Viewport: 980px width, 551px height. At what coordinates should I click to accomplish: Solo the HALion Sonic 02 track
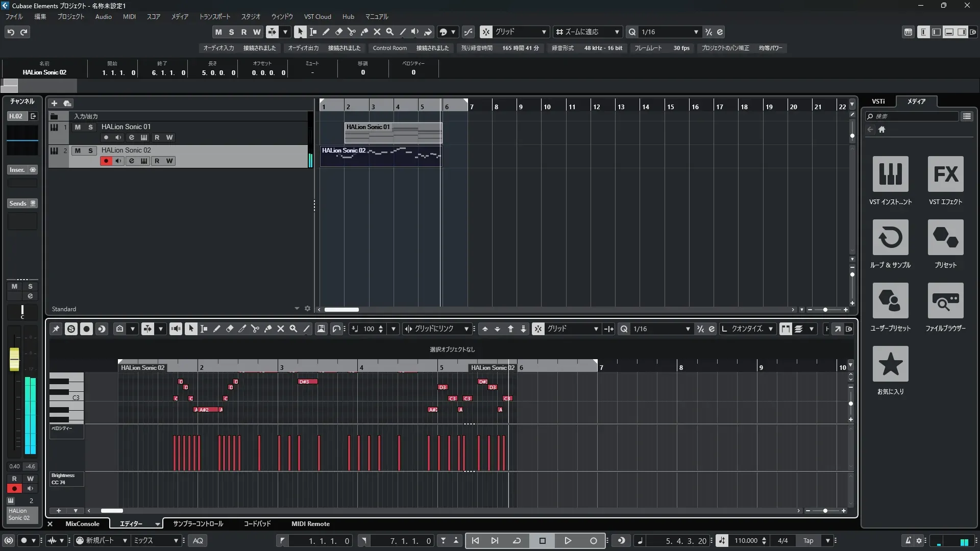(90, 151)
